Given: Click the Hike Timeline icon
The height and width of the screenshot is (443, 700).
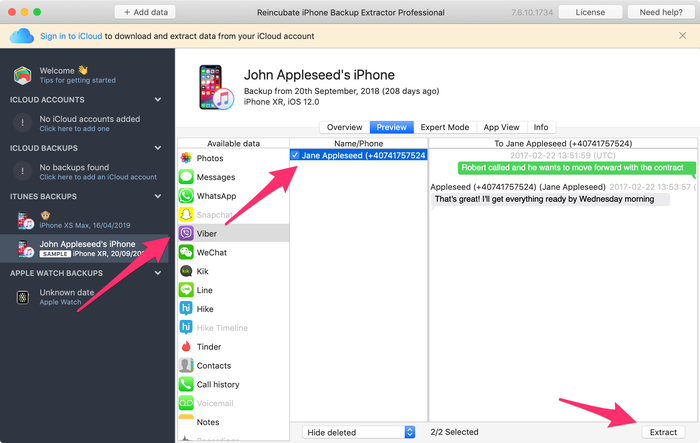Looking at the screenshot, I should [x=186, y=327].
